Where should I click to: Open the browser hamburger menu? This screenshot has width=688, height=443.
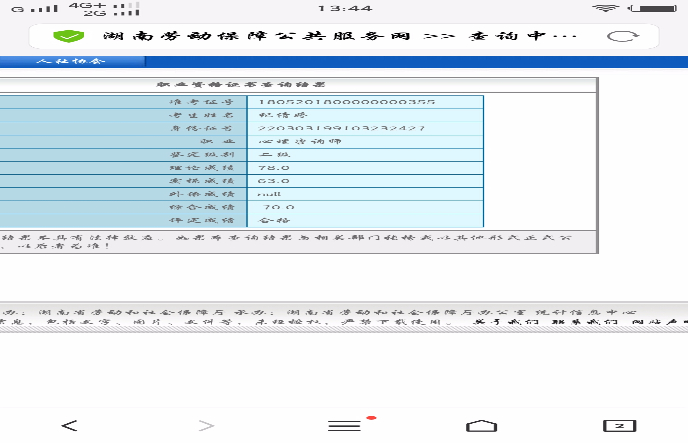pos(344,425)
